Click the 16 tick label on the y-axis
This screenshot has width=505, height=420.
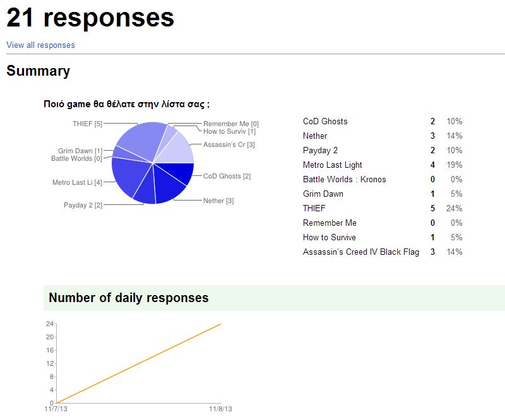pos(50,350)
